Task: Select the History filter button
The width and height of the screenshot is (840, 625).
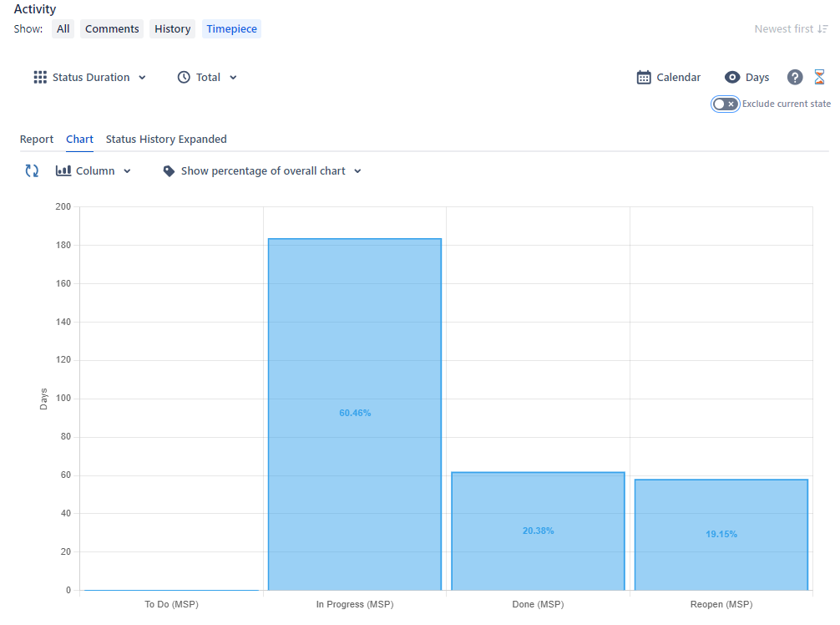Action: [172, 28]
